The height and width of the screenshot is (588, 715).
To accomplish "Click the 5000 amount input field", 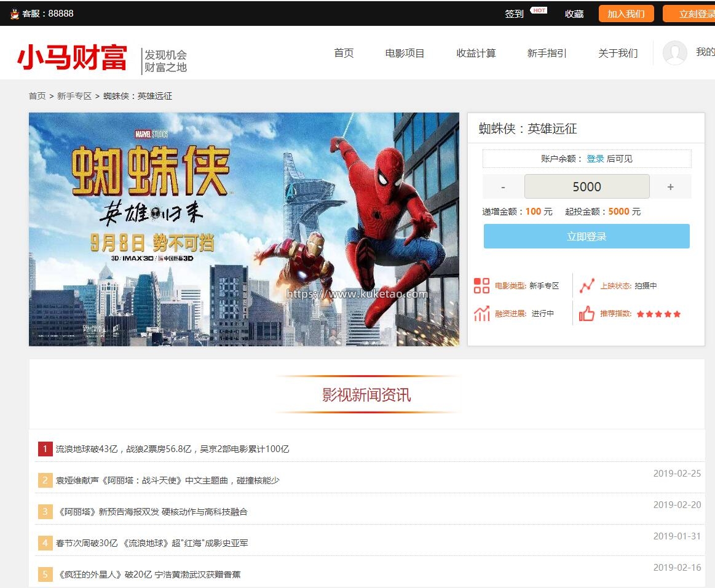I will point(587,186).
